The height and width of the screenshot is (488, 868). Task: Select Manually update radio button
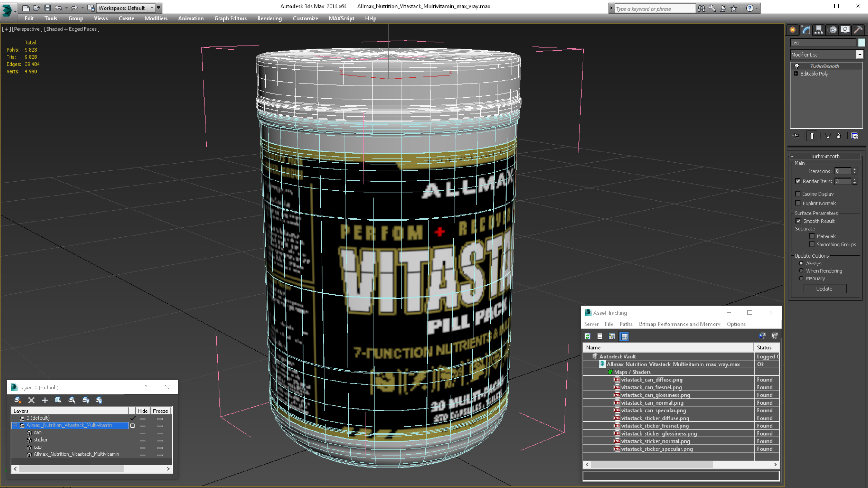pos(801,278)
